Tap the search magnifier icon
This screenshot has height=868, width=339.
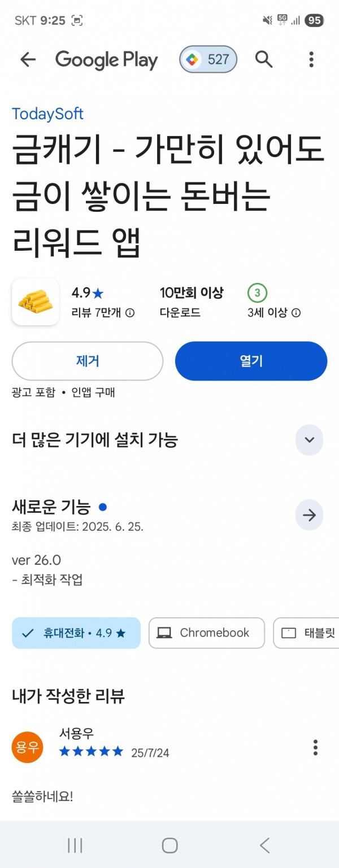point(264,59)
